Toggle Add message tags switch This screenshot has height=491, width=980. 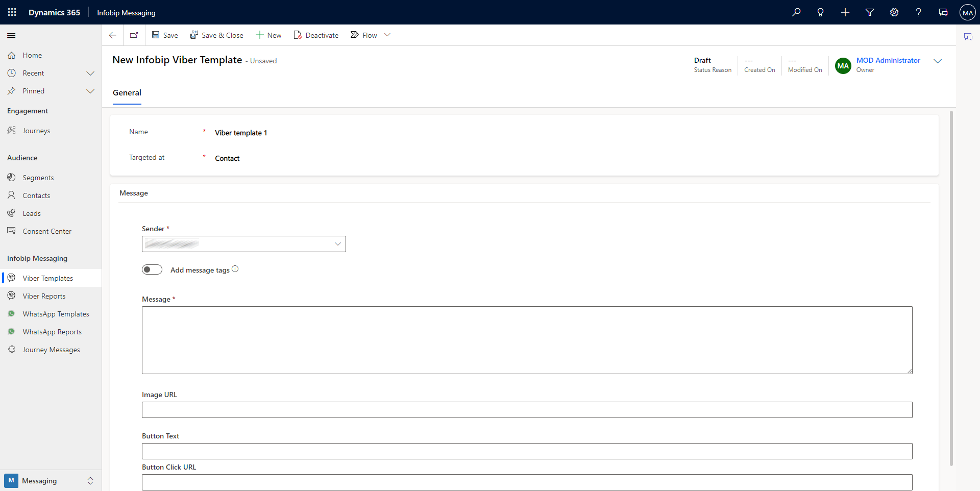click(x=152, y=269)
